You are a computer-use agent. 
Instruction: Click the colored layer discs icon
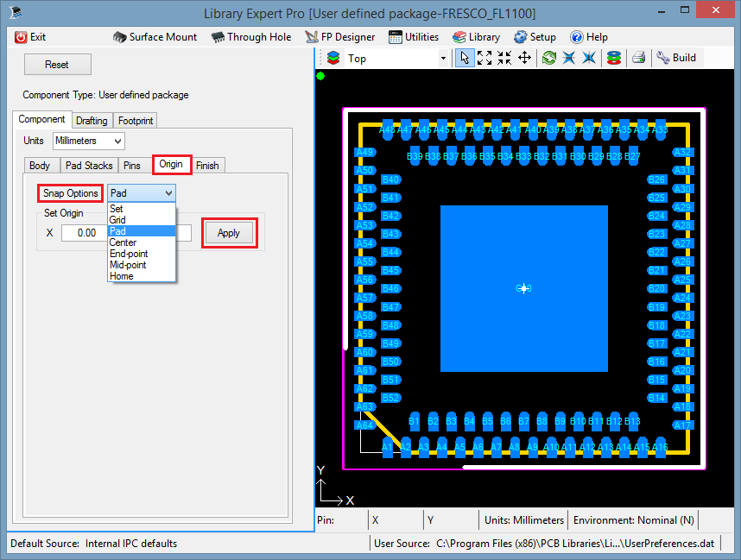(x=614, y=58)
